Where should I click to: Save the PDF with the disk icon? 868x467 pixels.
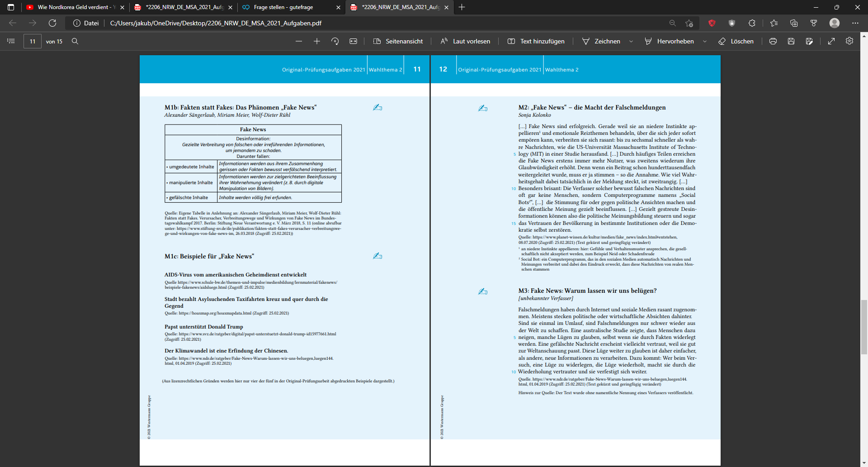pyautogui.click(x=791, y=41)
